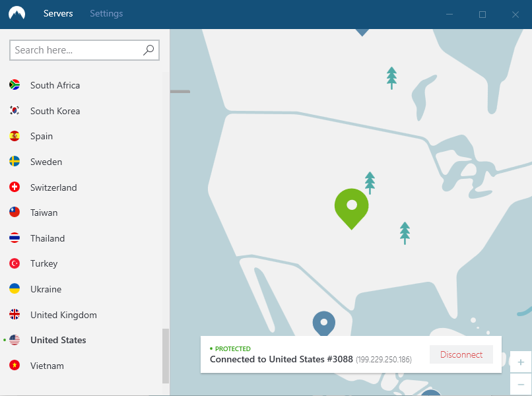Click the Vietnam flag icon
This screenshot has width=532, height=396.
point(15,366)
